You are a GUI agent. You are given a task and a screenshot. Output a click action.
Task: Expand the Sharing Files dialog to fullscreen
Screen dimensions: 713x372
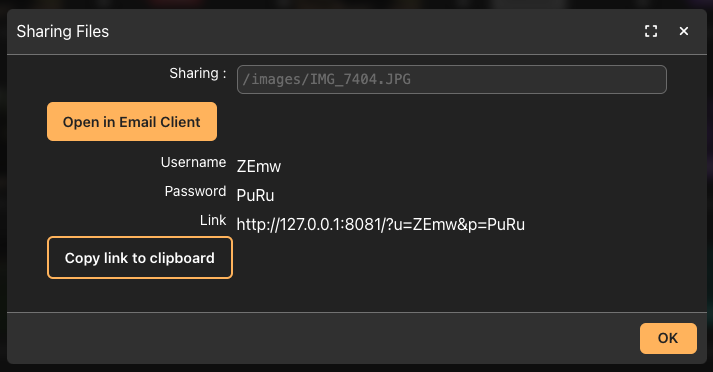point(651,31)
